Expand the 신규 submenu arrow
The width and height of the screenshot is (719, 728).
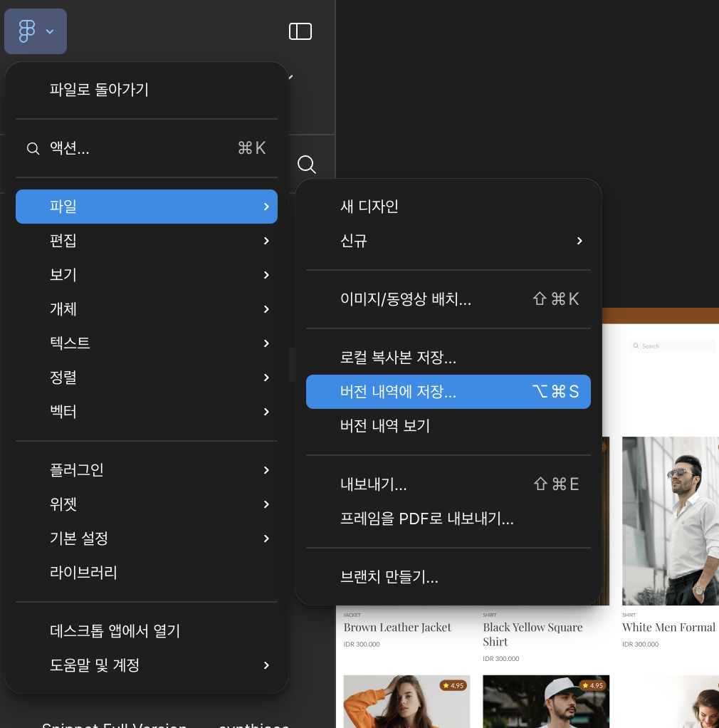[579, 241]
